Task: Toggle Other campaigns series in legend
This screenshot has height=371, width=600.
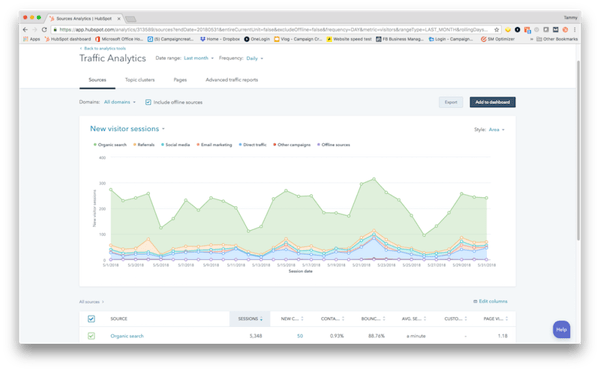Action: tap(292, 145)
